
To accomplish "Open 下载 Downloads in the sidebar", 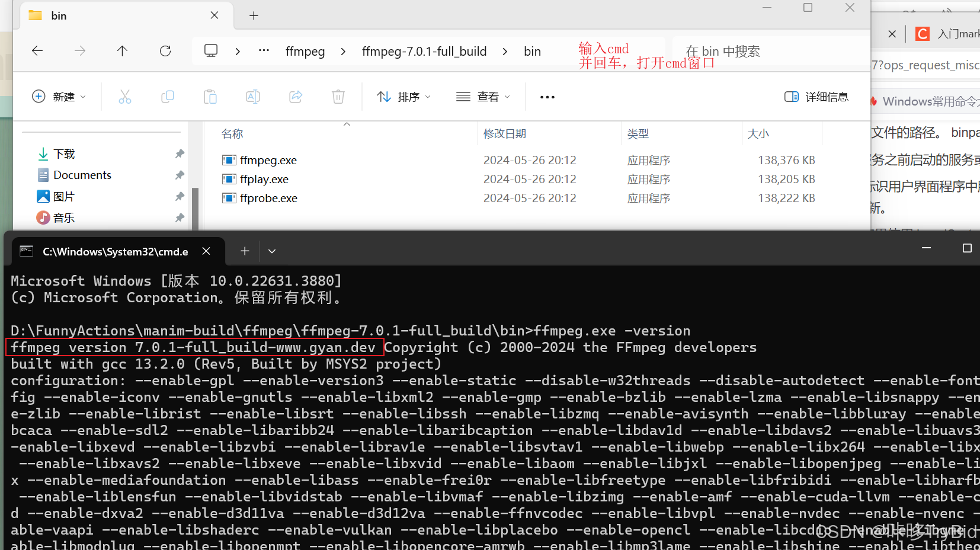I will point(64,154).
